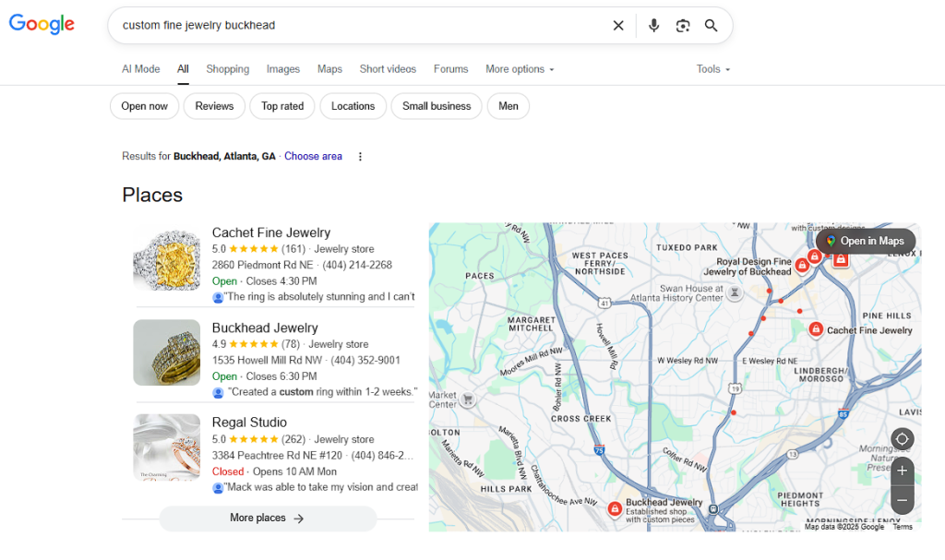Click the Buckhead Jewelry label on map
The height and width of the screenshot is (560, 945).
point(664,502)
